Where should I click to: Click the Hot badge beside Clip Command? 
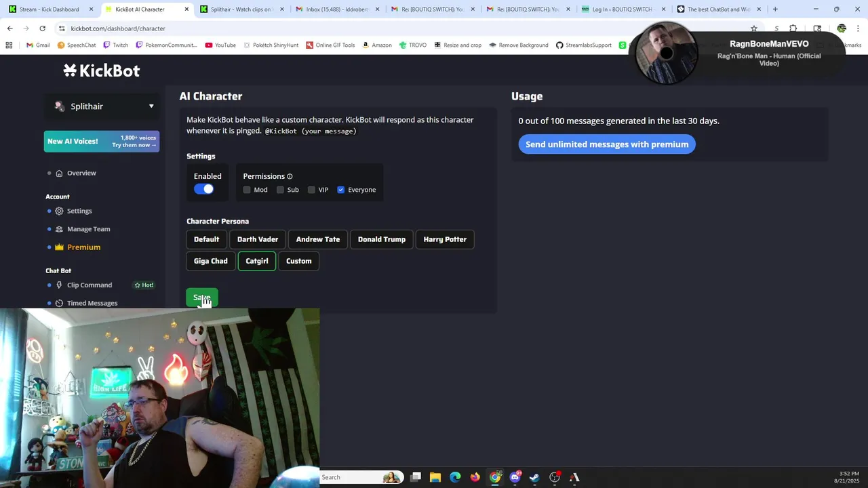coord(144,285)
